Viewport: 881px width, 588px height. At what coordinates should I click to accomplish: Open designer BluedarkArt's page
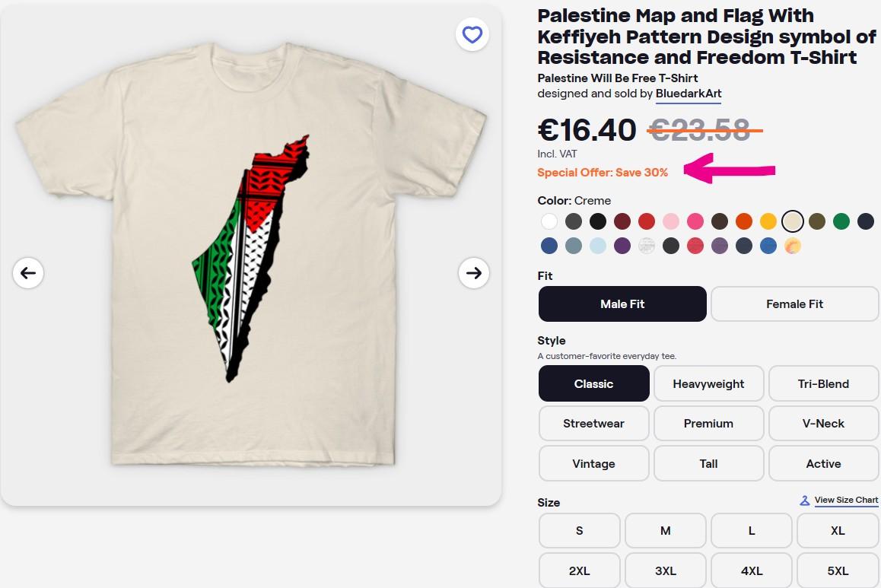click(x=688, y=94)
